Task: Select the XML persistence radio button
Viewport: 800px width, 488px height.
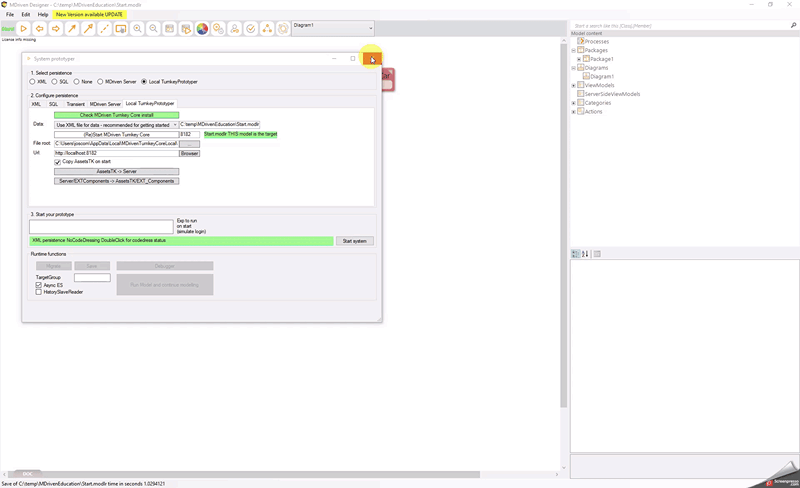Action: (34, 81)
